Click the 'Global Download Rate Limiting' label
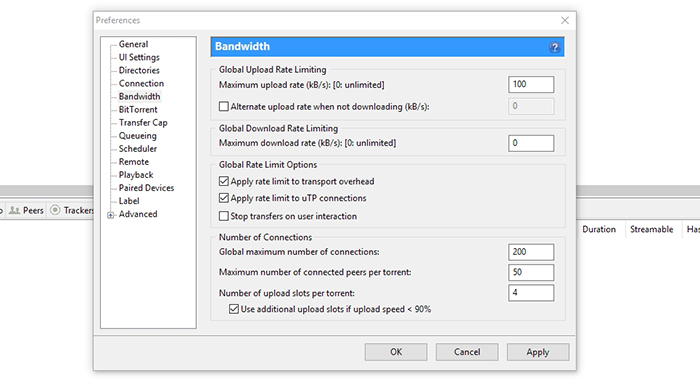The width and height of the screenshot is (700, 384). tap(278, 128)
